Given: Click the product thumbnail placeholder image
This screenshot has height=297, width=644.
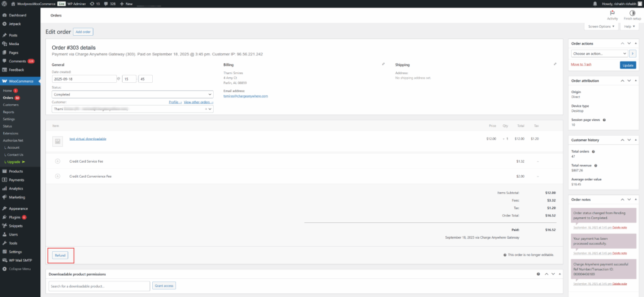Looking at the screenshot, I should click(57, 139).
